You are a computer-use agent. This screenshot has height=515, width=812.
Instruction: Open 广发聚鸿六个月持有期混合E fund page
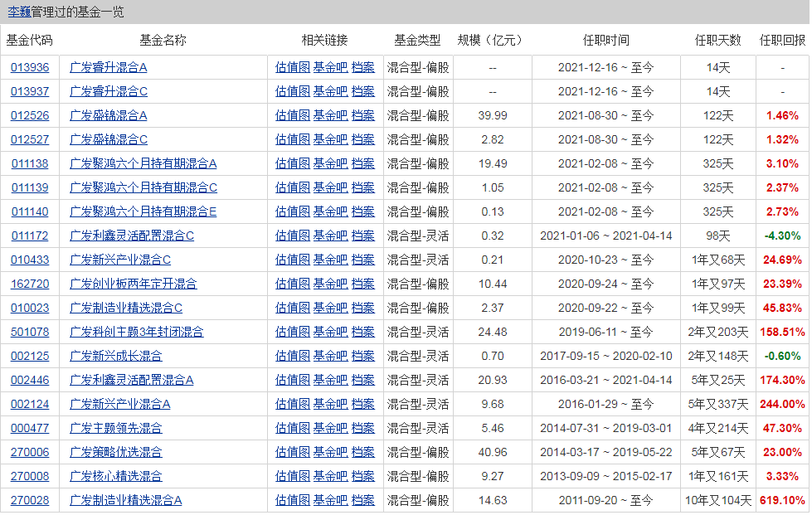[143, 212]
